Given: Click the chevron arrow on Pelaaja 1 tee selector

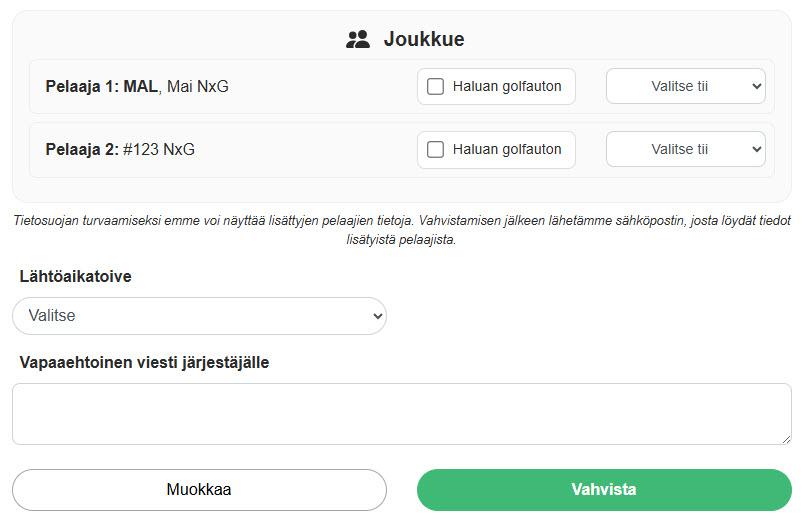Looking at the screenshot, I should tap(756, 86).
